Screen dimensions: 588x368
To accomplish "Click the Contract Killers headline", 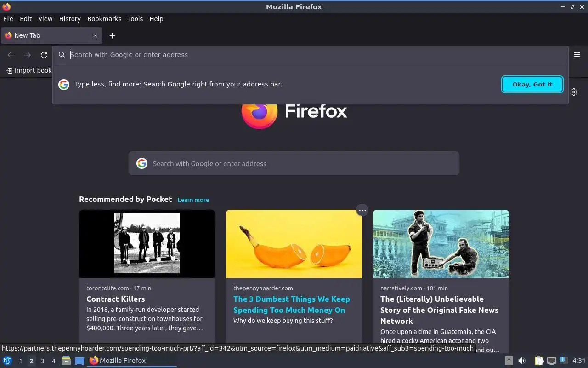I will click(x=116, y=299).
